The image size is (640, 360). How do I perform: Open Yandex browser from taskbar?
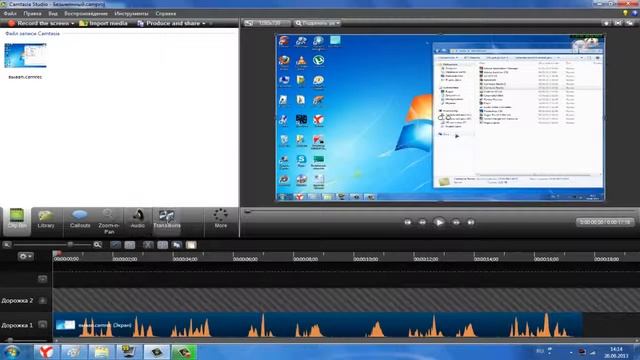[x=46, y=352]
